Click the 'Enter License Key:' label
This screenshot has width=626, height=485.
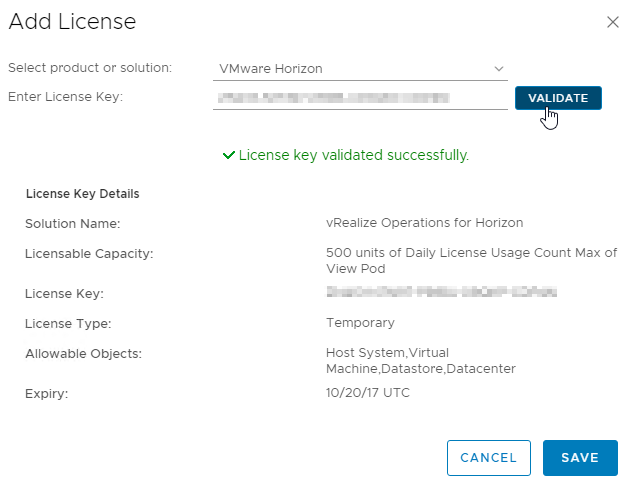point(65,97)
